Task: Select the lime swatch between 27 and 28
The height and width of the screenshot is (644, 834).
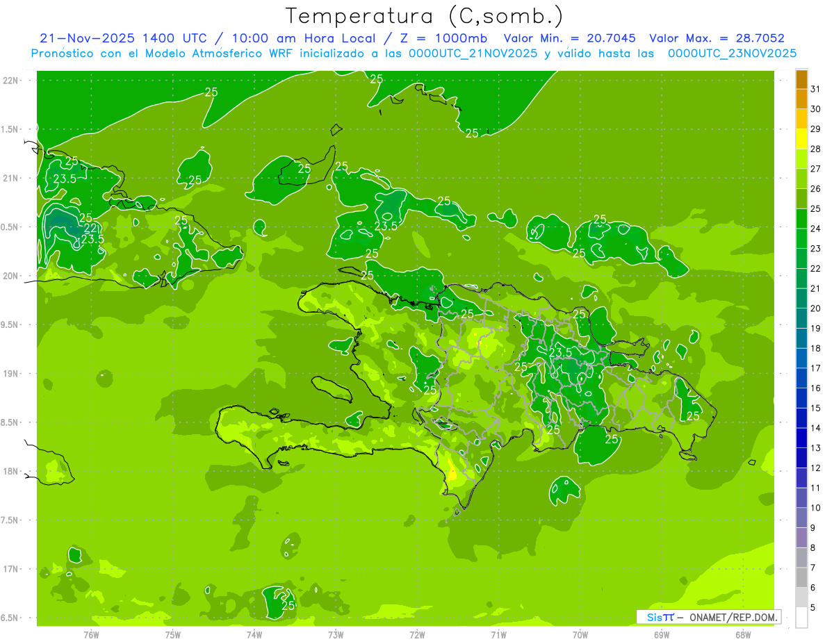Action: 801,159
